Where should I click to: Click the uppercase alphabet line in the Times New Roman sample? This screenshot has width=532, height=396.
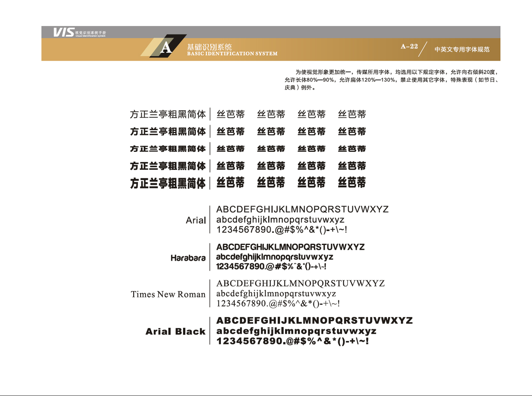(x=300, y=283)
